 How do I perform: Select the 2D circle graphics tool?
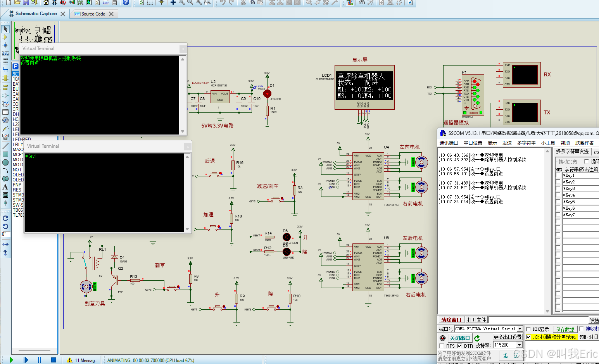click(5, 162)
